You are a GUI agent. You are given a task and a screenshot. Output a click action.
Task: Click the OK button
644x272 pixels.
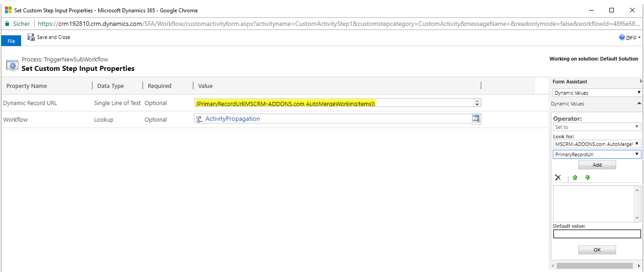597,250
